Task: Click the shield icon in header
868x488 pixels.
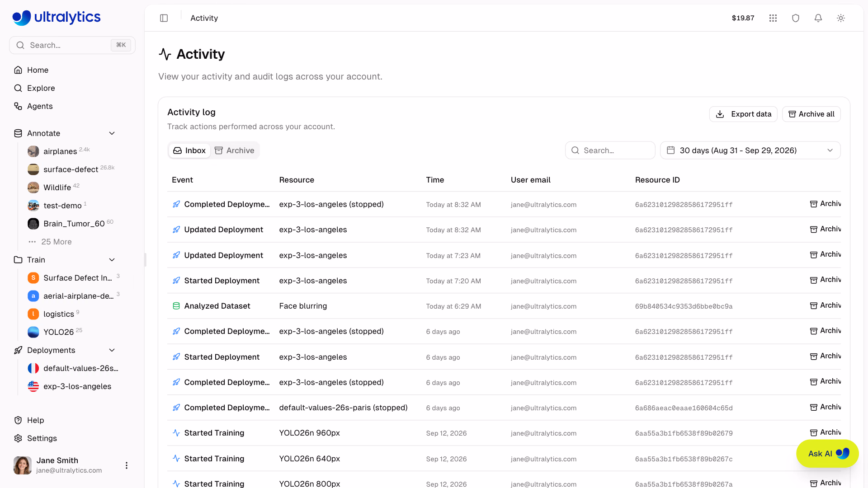Action: 796,18
